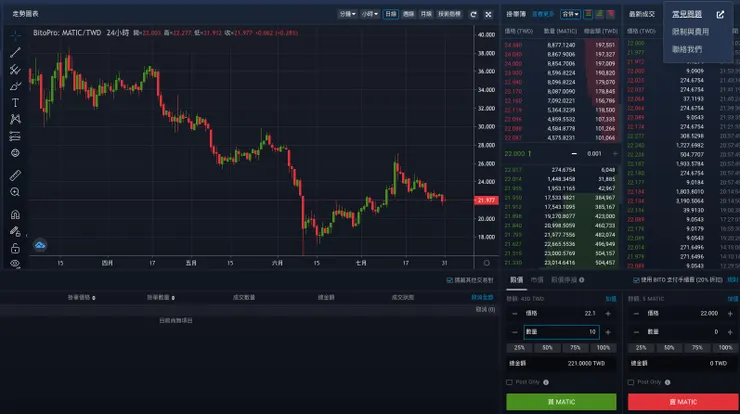Decrease sell quantity with minus stepper
Viewport: 740px width, 414px height.
click(x=636, y=332)
